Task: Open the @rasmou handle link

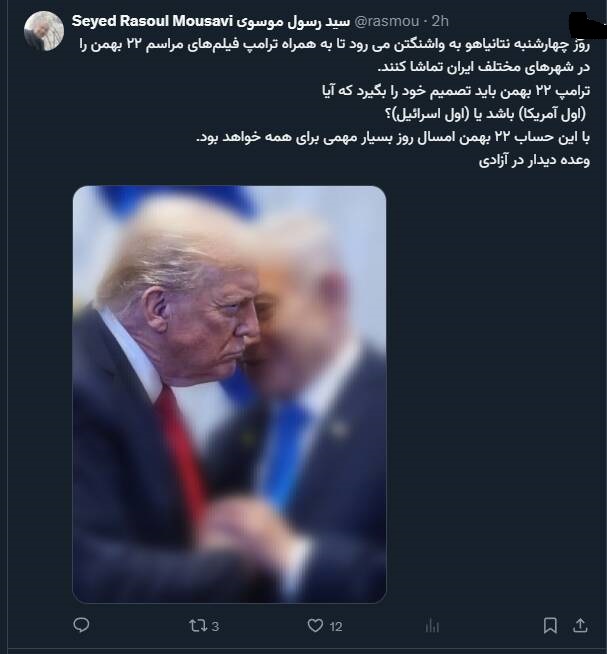Action: pyautogui.click(x=386, y=21)
